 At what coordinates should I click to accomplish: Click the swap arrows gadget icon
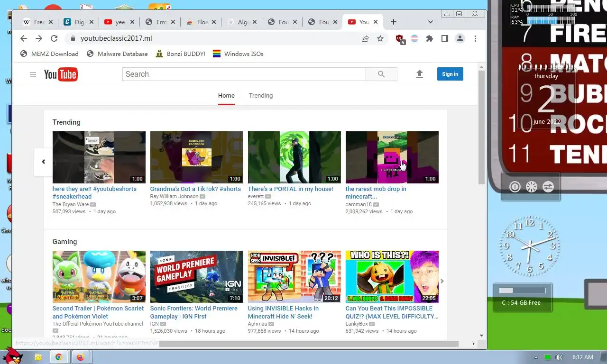click(548, 187)
